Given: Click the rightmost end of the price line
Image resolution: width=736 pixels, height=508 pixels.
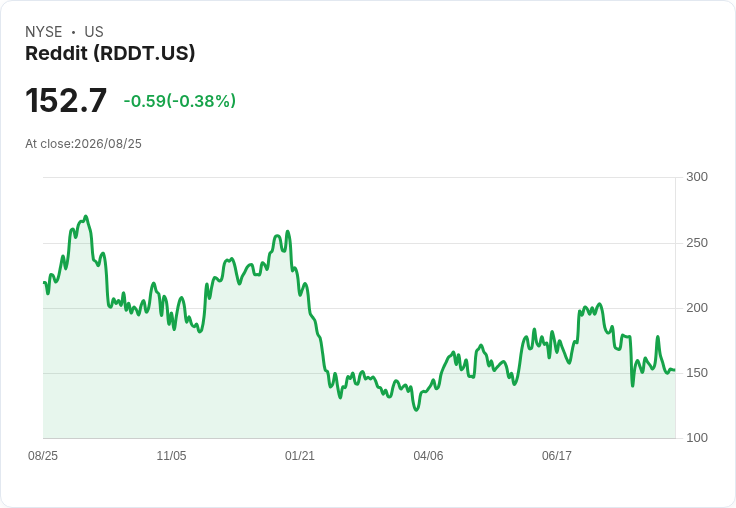Looking at the screenshot, I should 675,370.
